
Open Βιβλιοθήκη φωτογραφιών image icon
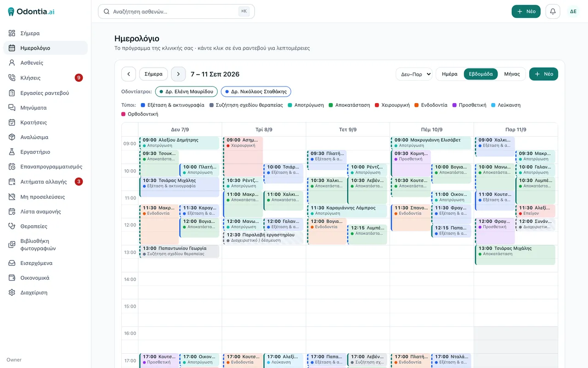pos(12,245)
